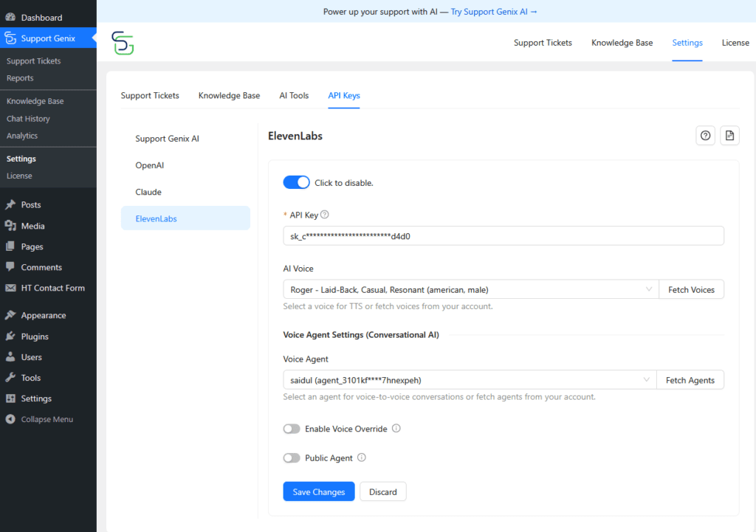Disable the ElevenLabs integration toggle
The image size is (756, 532).
tap(296, 182)
